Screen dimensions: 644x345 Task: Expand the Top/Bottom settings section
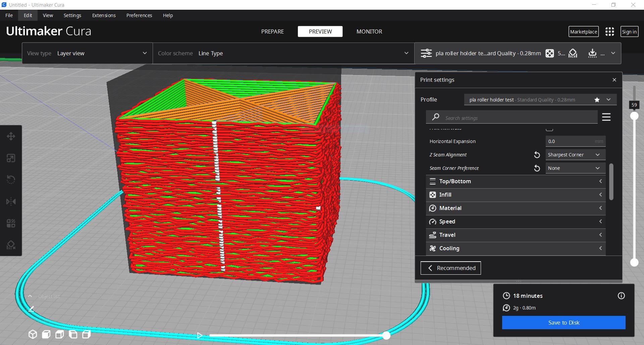tap(516, 181)
